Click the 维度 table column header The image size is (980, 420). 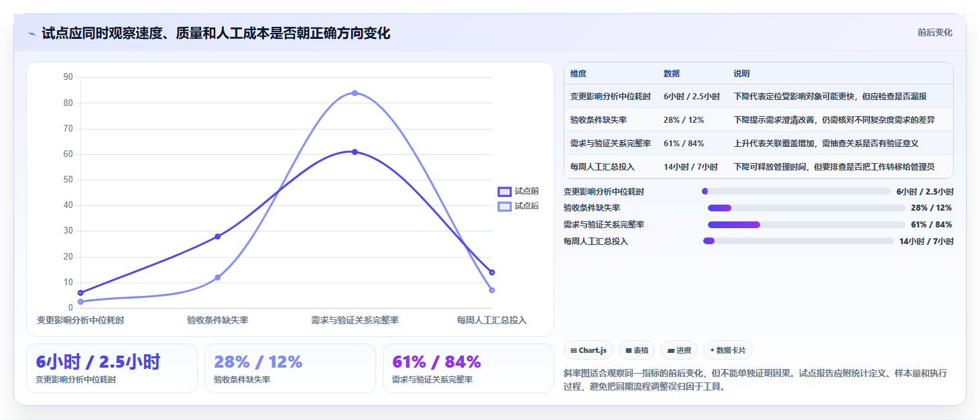(578, 74)
